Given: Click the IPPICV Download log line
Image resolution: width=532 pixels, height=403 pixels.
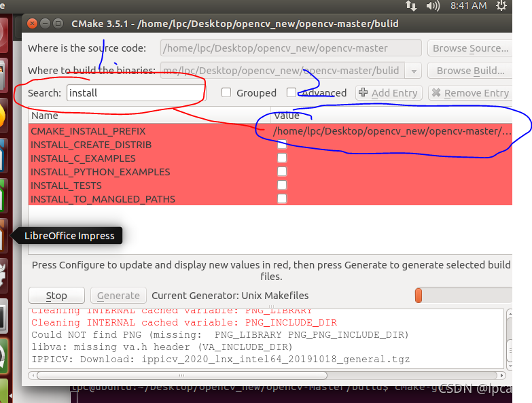Looking at the screenshot, I should pyautogui.click(x=221, y=360).
